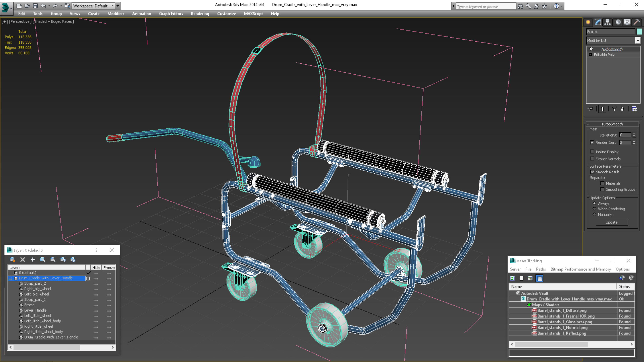
Task: Open the Modifiers menu
Action: click(116, 14)
